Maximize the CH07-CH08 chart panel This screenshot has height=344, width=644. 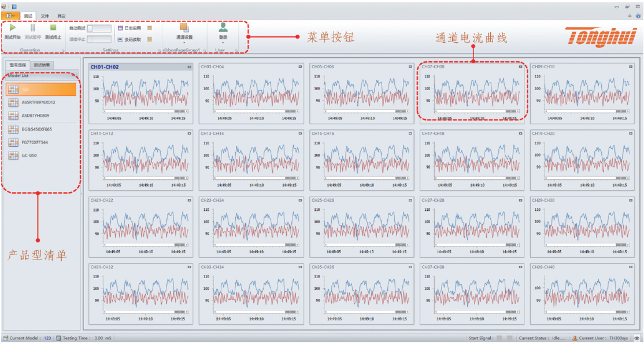point(520,67)
